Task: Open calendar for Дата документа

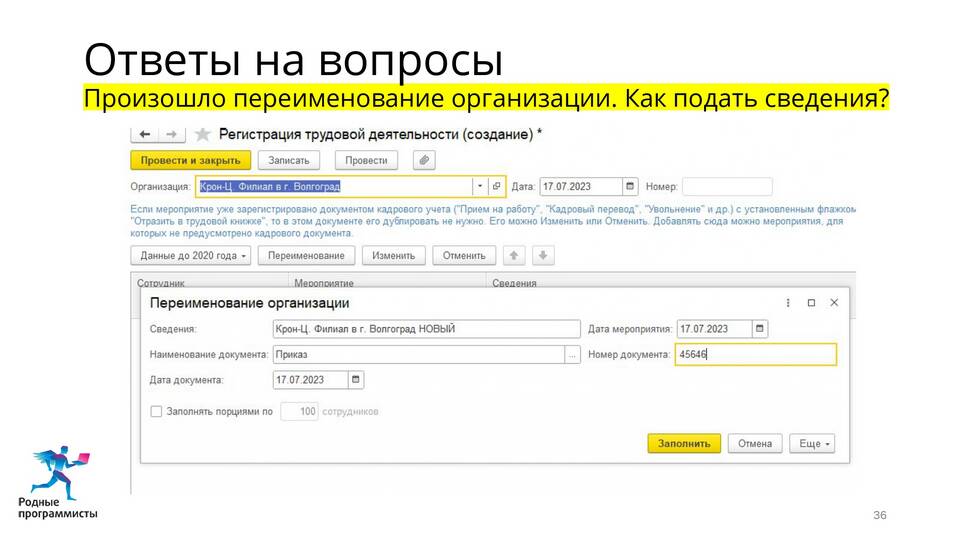Action: tap(356, 380)
